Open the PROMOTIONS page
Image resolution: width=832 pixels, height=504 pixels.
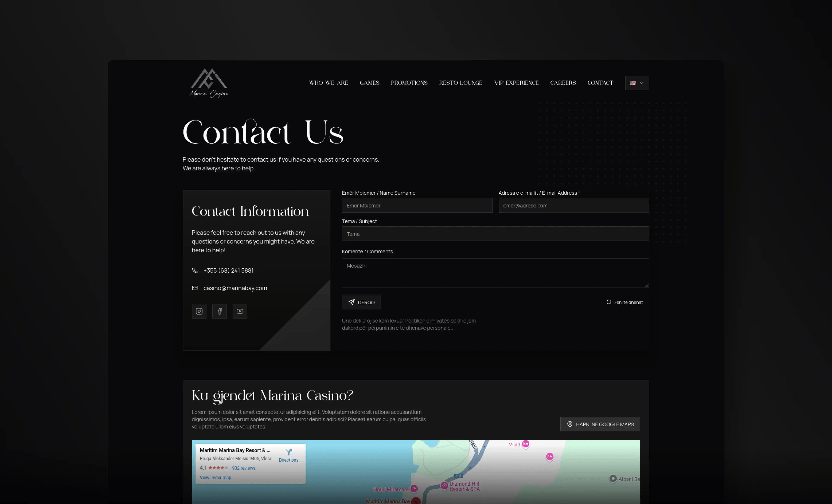point(409,83)
